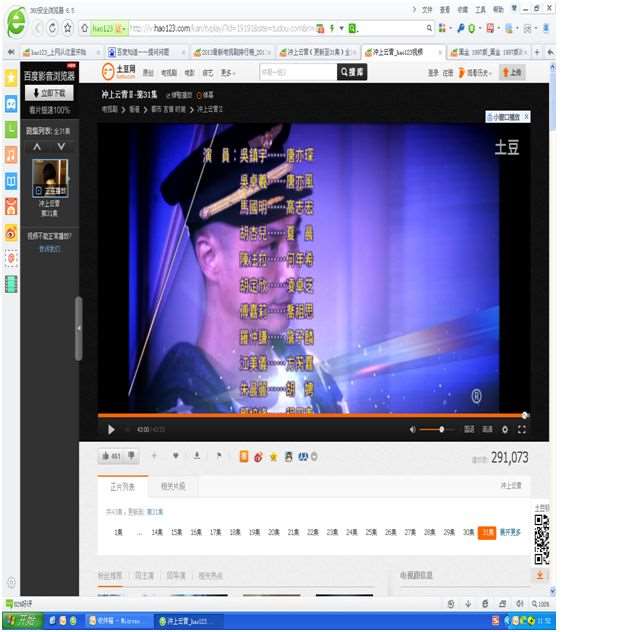Share to Qzone yellow star icon
The height and width of the screenshot is (632, 640).
coord(273,457)
